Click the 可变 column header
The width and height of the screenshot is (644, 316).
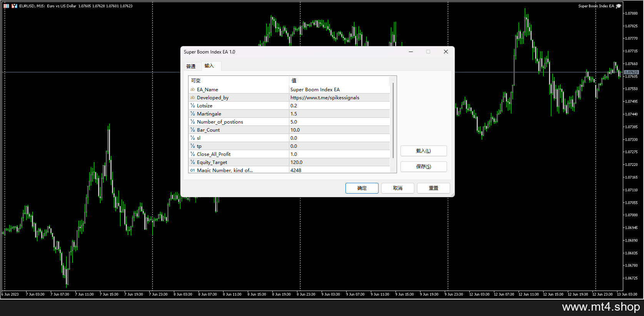tap(239, 81)
